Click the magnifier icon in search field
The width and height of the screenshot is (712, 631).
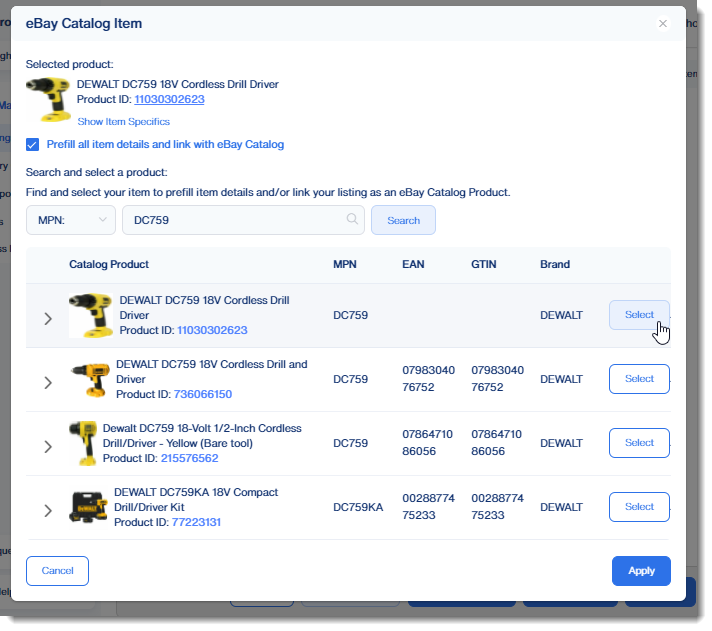pos(352,219)
